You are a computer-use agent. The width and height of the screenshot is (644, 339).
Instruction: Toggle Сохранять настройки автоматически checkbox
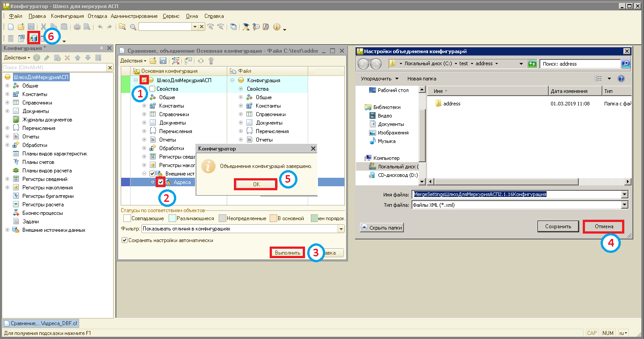[x=124, y=240]
